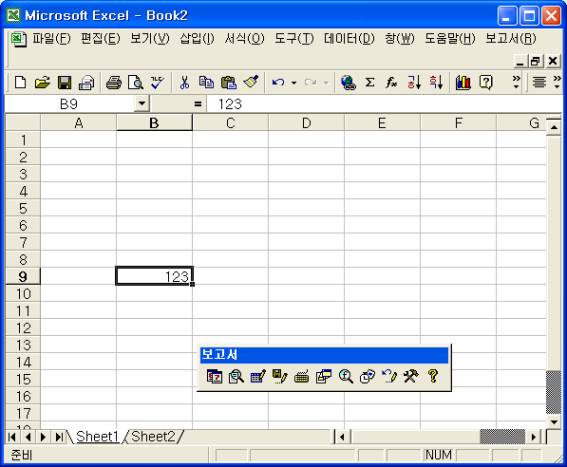This screenshot has width=567, height=467.
Task: Open the 보고서(R) menu
Action: [x=511, y=38]
